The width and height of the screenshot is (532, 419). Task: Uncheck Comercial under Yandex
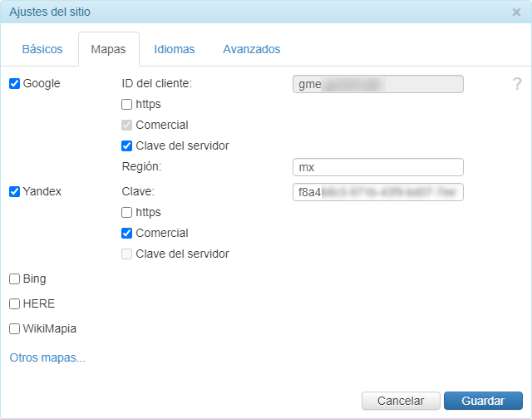coord(127,233)
